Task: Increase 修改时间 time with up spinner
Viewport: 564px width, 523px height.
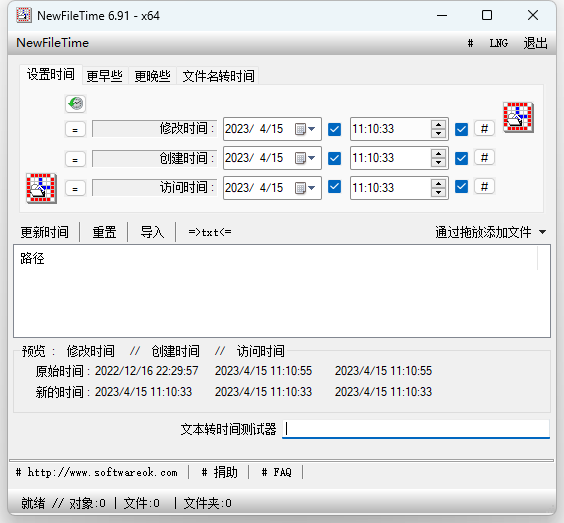Action: pyautogui.click(x=438, y=124)
